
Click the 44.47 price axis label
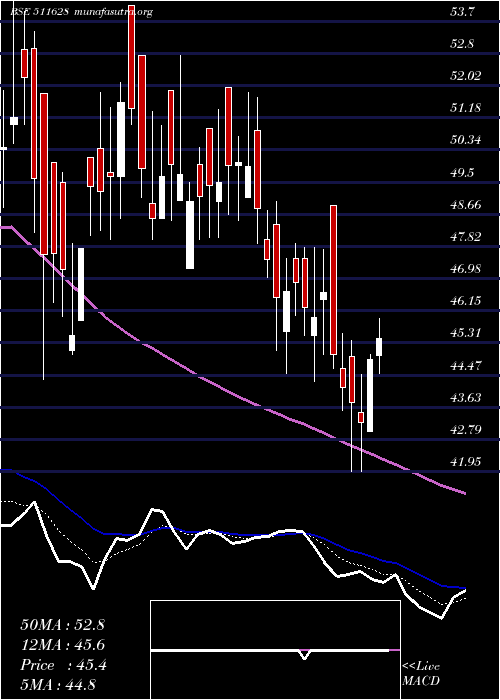click(466, 366)
